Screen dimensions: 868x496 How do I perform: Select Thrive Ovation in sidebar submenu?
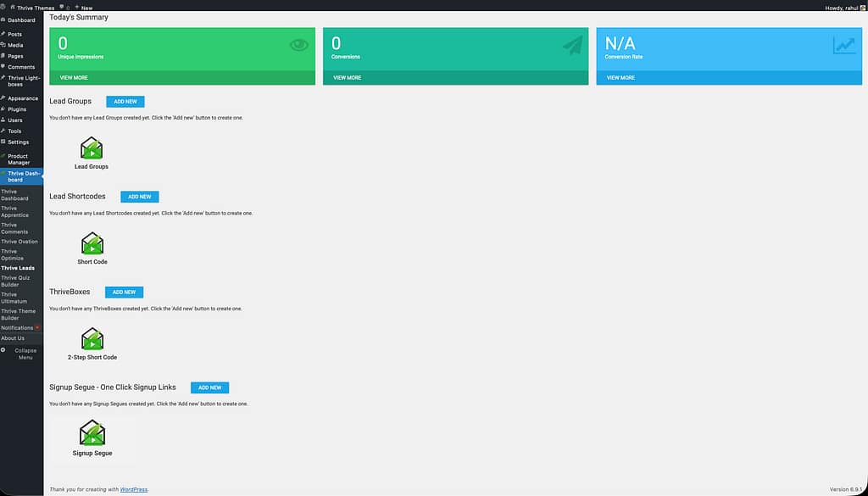click(19, 242)
